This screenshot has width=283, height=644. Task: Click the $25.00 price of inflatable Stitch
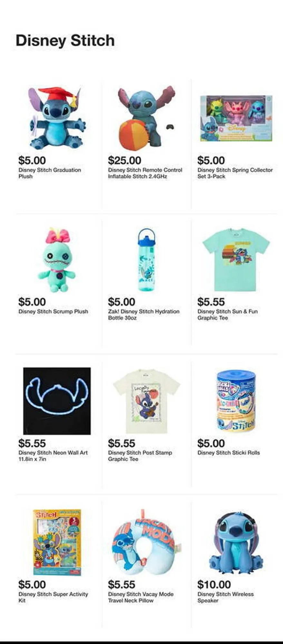pyautogui.click(x=124, y=160)
